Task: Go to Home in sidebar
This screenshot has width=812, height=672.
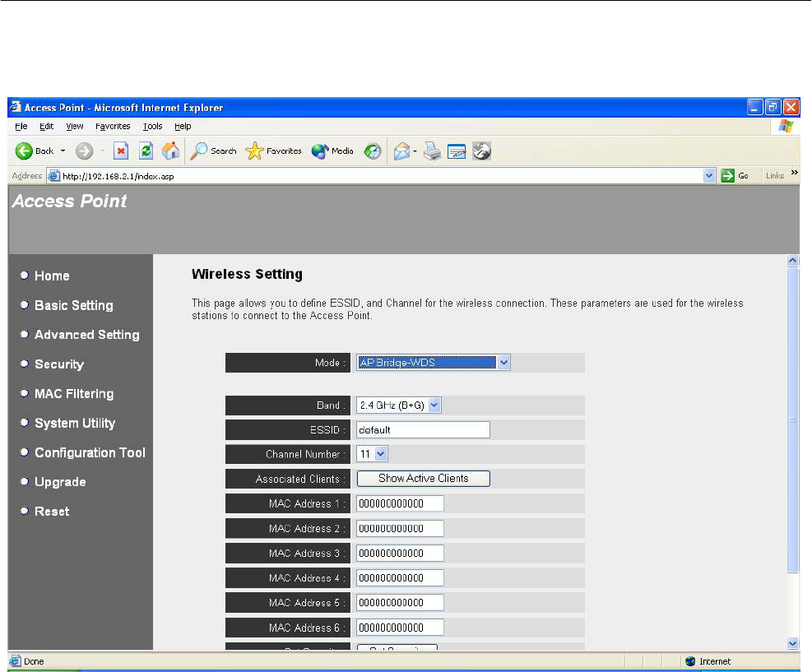Action: pos(52,276)
